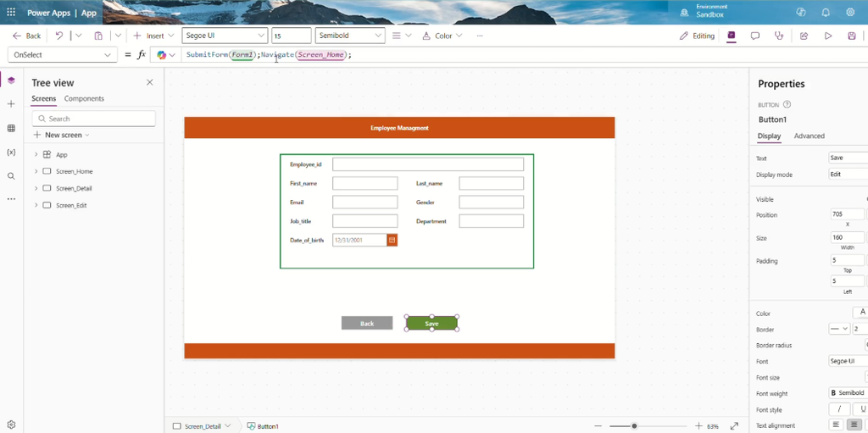Open the text alignment toolbar icon
The image size is (868, 433).
pos(397,36)
